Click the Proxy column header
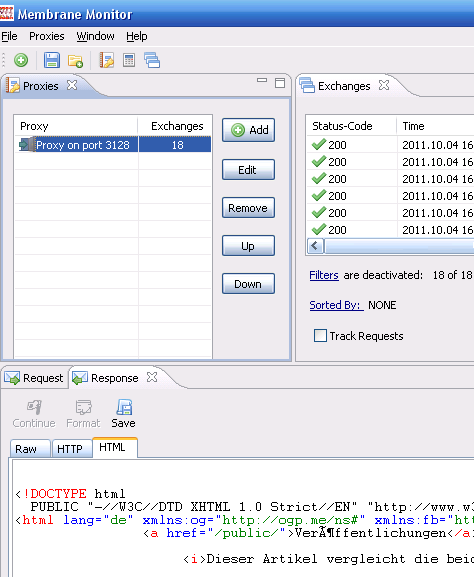Image resolution: width=474 pixels, height=577 pixels. (x=76, y=126)
